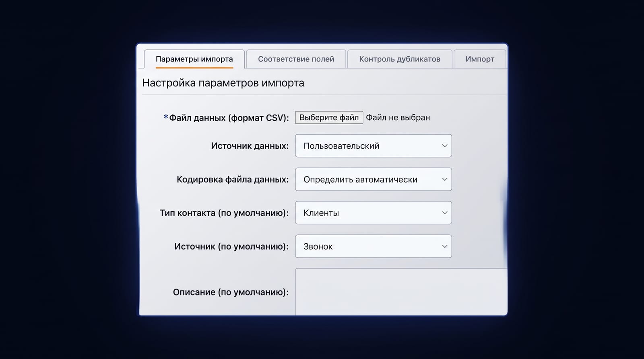This screenshot has width=644, height=359.
Task: Click inside the Описание (по умолчанию) text area
Action: (401, 292)
